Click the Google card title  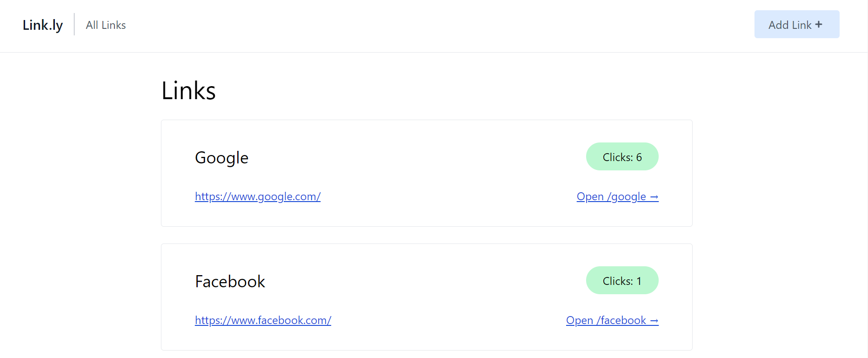point(221,158)
